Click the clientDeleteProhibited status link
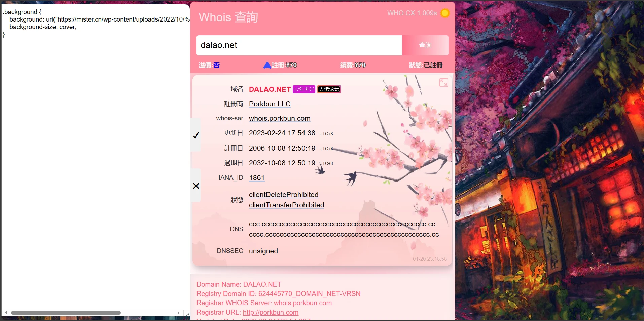Screen dimensions: 644x321 pyautogui.click(x=283, y=195)
